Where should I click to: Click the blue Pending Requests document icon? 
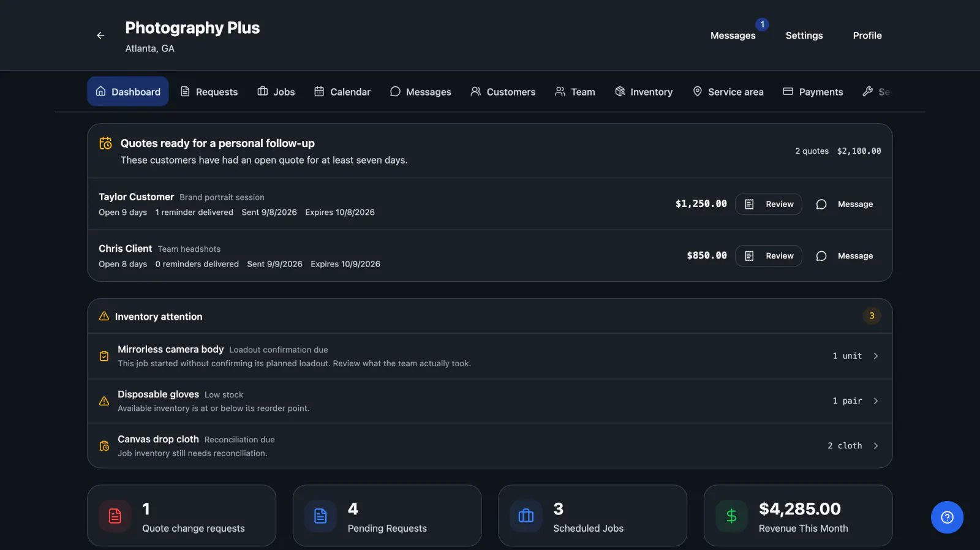[x=320, y=516]
